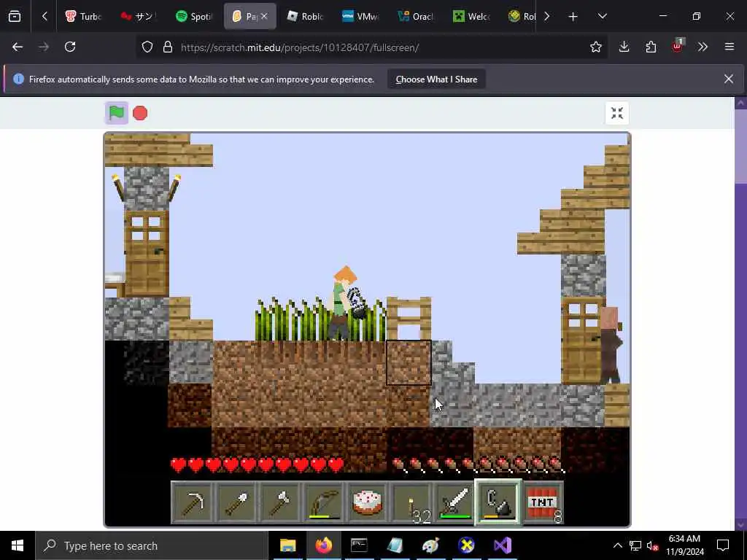Image resolution: width=747 pixels, height=560 pixels.
Task: Go back with the browser back arrow
Action: tap(18, 47)
